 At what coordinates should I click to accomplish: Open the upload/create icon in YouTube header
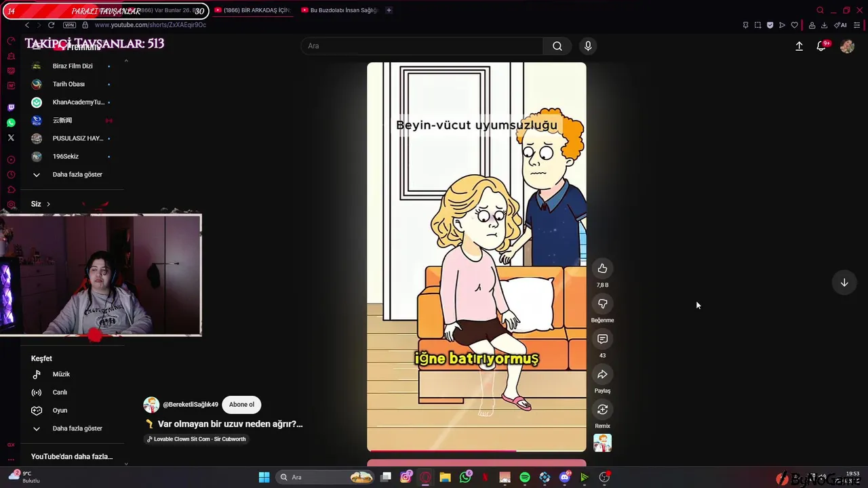pos(799,46)
